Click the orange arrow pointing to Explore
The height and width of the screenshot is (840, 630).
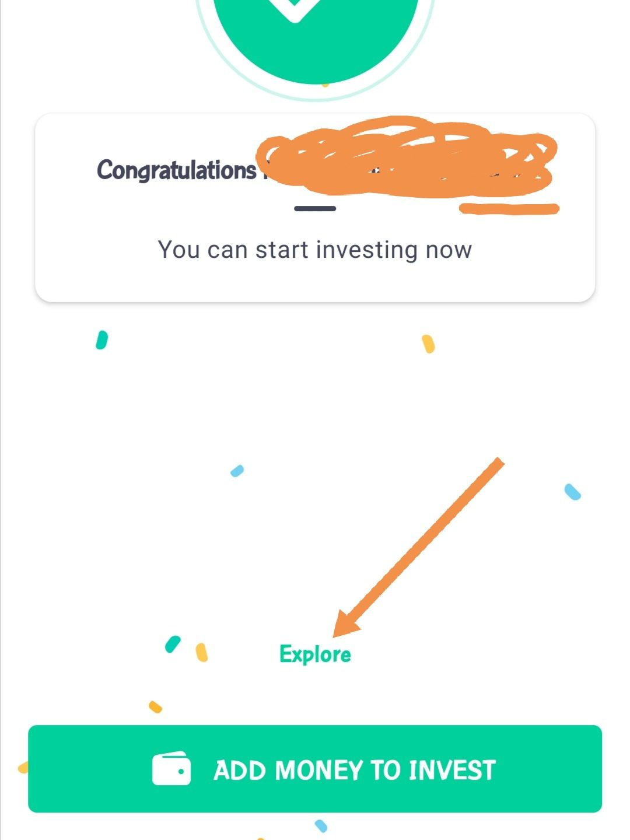(x=420, y=545)
